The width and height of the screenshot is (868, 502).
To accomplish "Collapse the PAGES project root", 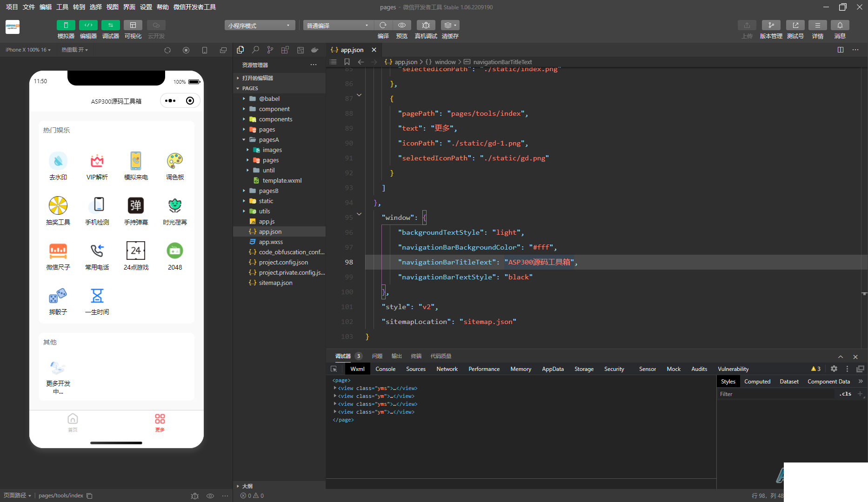I will coord(238,88).
